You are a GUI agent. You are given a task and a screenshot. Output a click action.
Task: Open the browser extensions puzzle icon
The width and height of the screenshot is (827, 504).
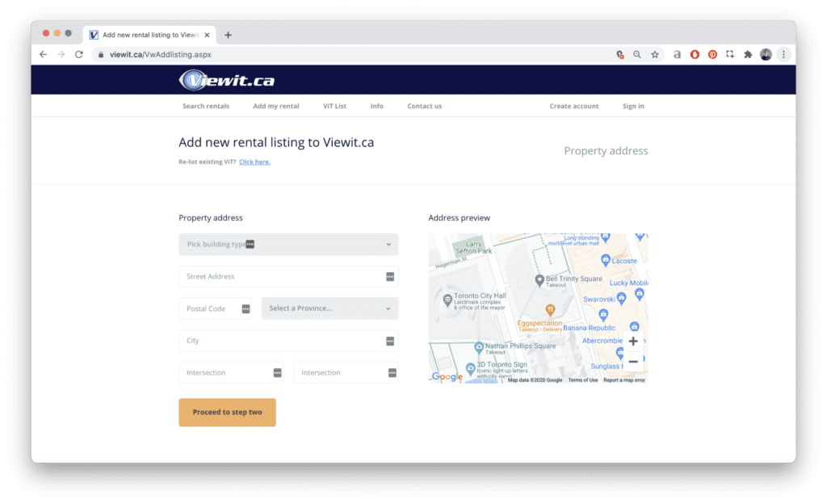(x=748, y=55)
